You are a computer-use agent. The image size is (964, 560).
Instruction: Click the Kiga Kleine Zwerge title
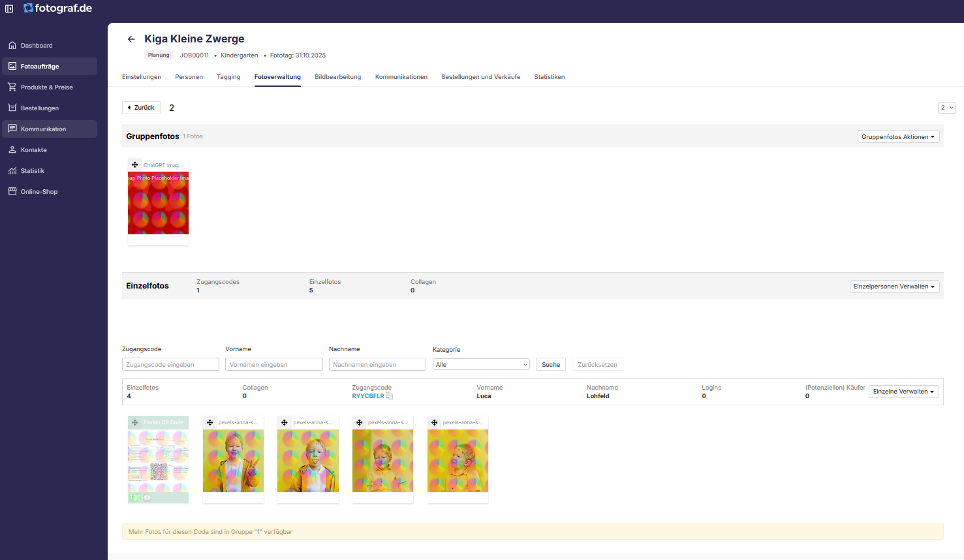(194, 39)
